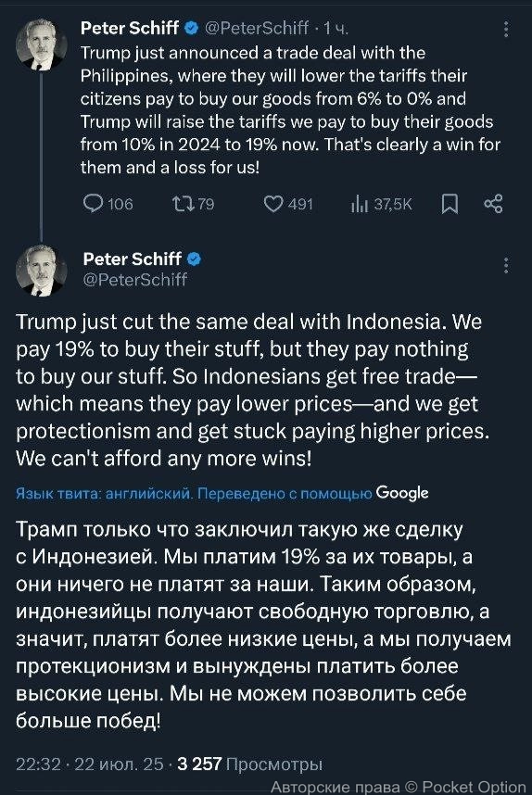This screenshot has width=532, height=795.
Task: Click the 'Язык твита: английский' translation link
Action: [104, 493]
